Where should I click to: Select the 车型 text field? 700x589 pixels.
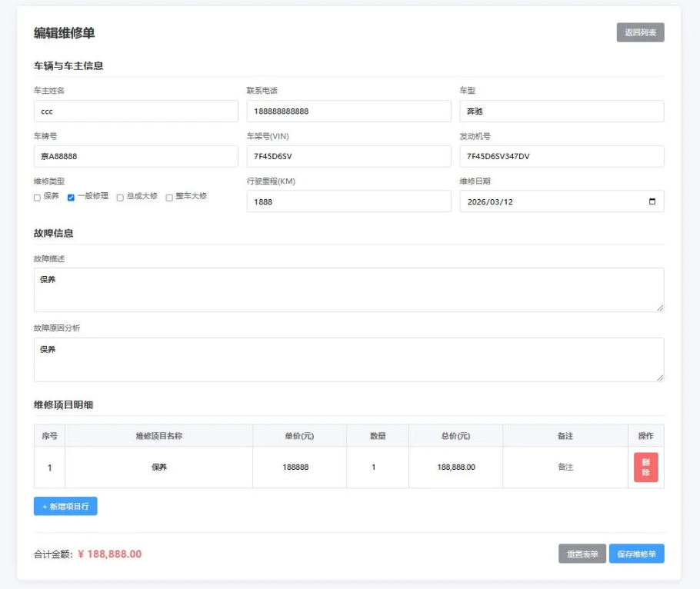[x=562, y=111]
